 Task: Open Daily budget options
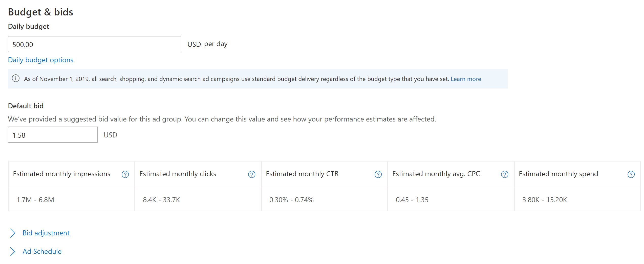click(x=41, y=60)
